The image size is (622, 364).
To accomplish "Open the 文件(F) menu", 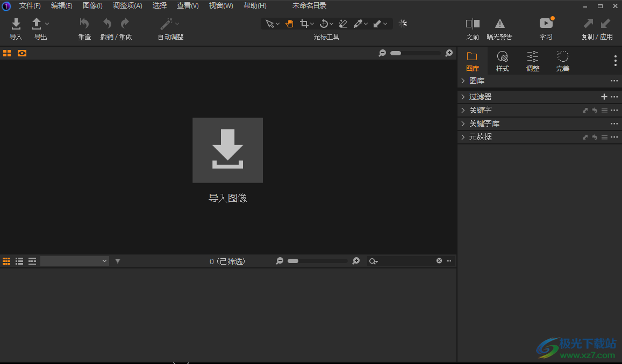I will point(30,5).
